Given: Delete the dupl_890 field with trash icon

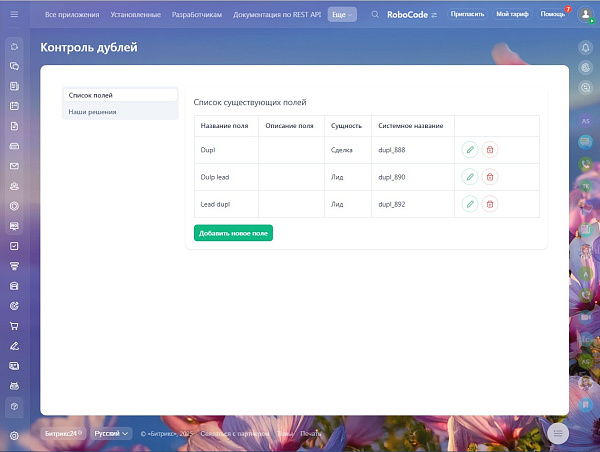Looking at the screenshot, I should click(490, 177).
